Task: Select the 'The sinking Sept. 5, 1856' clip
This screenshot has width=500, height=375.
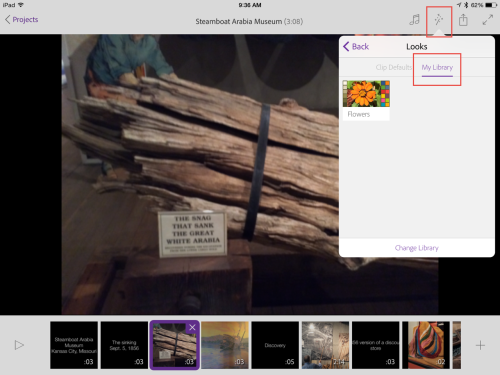Action: [x=124, y=345]
